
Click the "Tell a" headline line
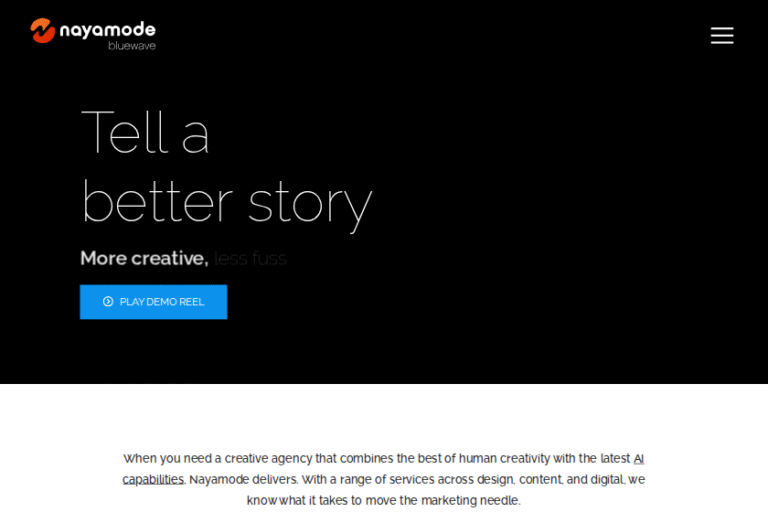(x=145, y=132)
